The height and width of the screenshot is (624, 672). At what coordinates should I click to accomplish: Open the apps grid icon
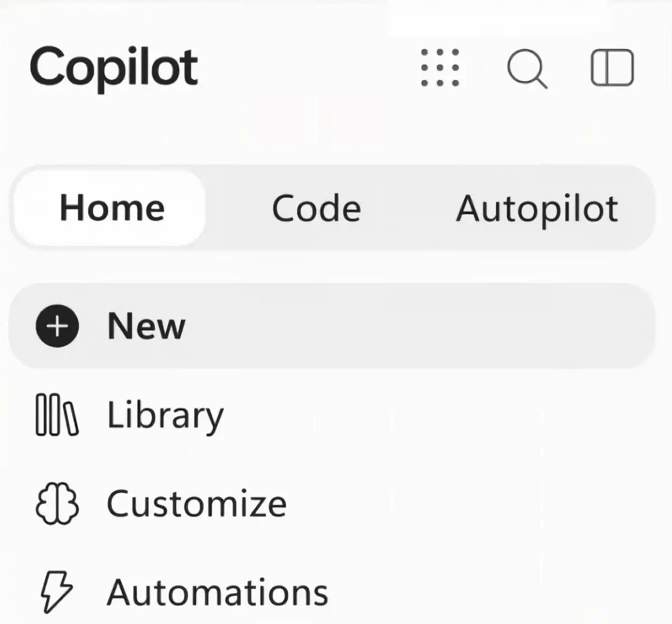click(440, 68)
